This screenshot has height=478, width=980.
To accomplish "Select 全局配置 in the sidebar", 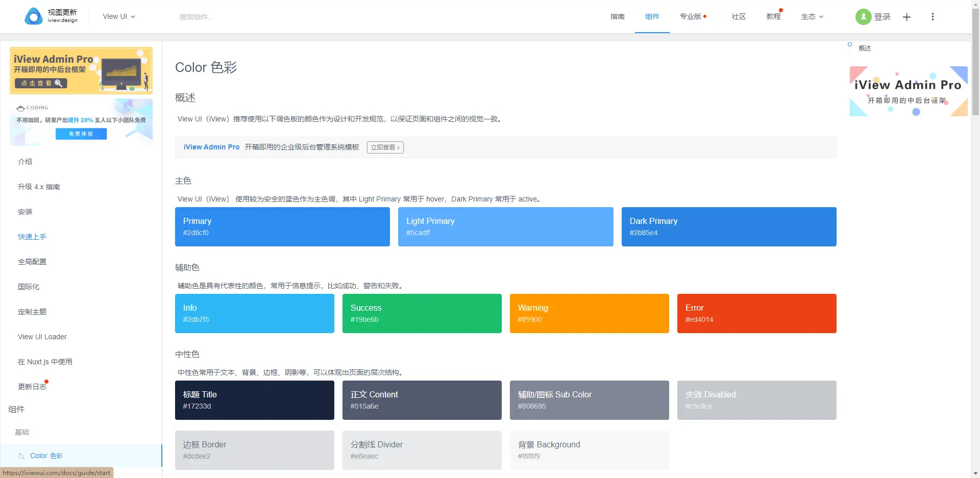I will (x=32, y=262).
